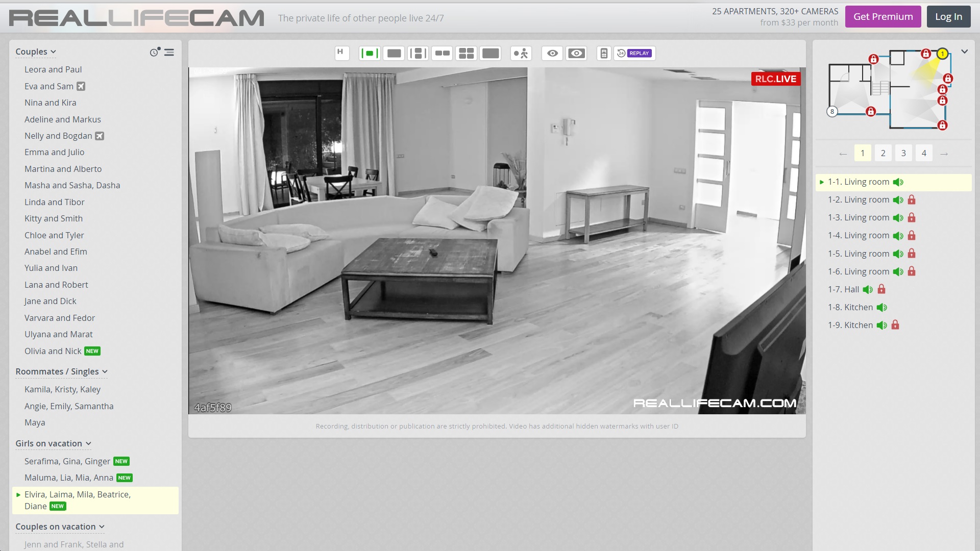Open Maluma, Lia, Mia, Anna apartment

(69, 478)
